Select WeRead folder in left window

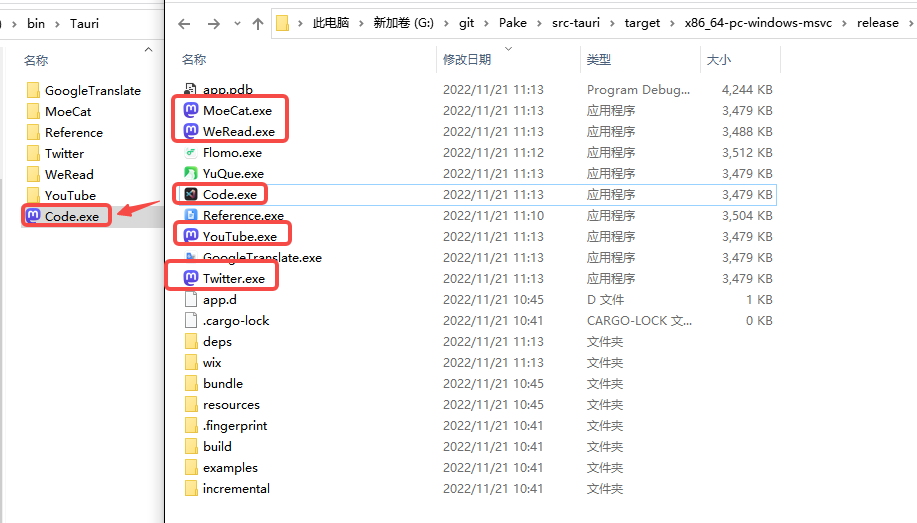(60, 175)
